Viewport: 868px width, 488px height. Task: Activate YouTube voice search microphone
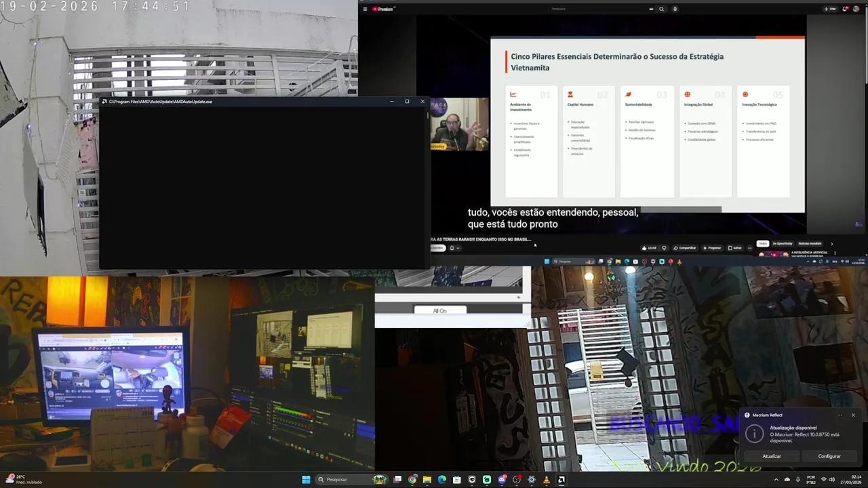(x=675, y=9)
